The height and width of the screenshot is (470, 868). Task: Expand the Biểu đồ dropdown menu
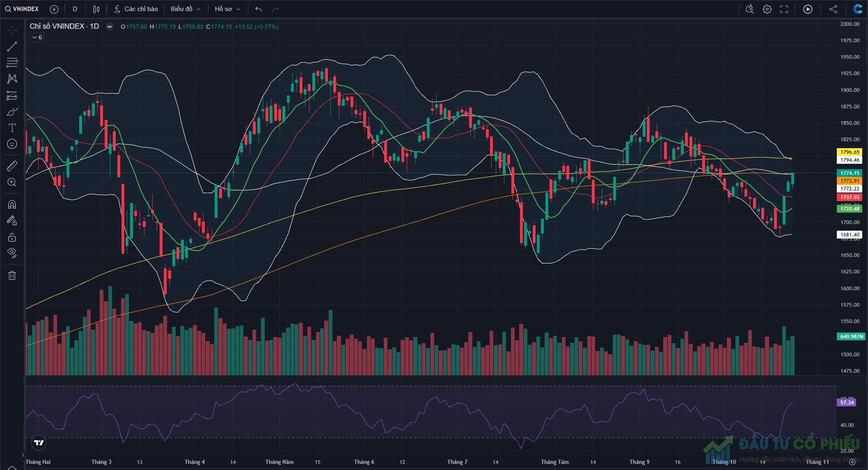(x=186, y=9)
